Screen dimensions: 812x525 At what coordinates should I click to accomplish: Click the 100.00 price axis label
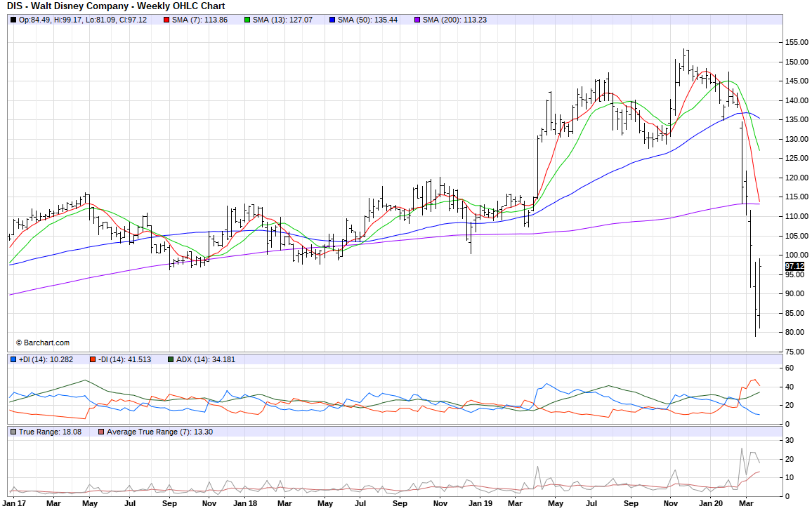(797, 255)
